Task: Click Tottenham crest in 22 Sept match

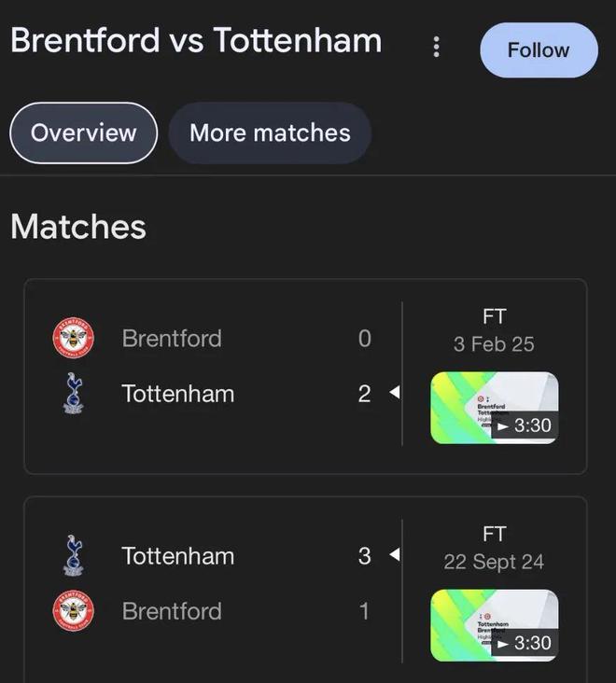Action: click(x=73, y=555)
